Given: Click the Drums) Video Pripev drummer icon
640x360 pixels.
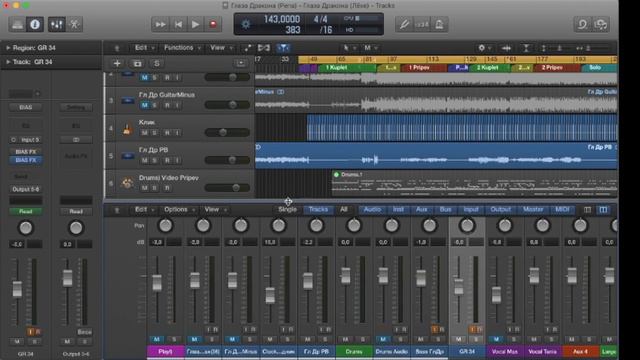Looking at the screenshot, I should tap(127, 183).
